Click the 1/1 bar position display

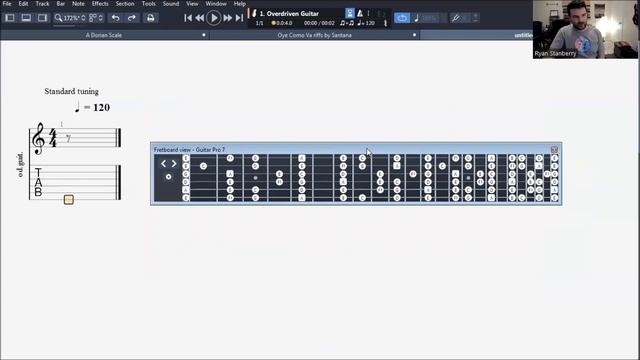(x=260, y=23)
